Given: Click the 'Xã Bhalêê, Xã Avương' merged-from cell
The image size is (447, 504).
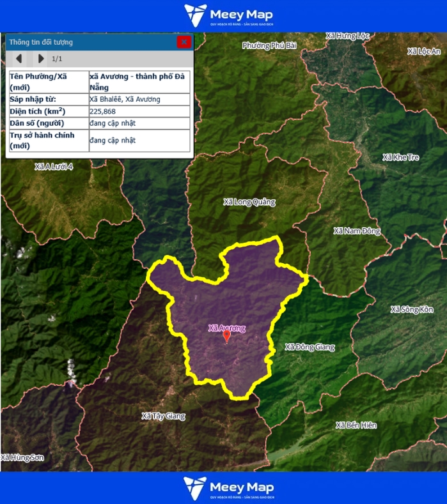Looking at the screenshot, I should (139, 99).
